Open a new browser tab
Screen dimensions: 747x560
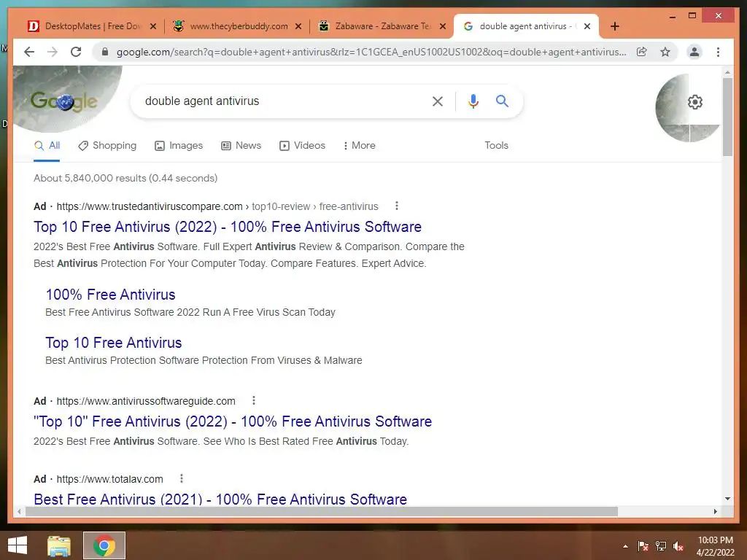[615, 26]
